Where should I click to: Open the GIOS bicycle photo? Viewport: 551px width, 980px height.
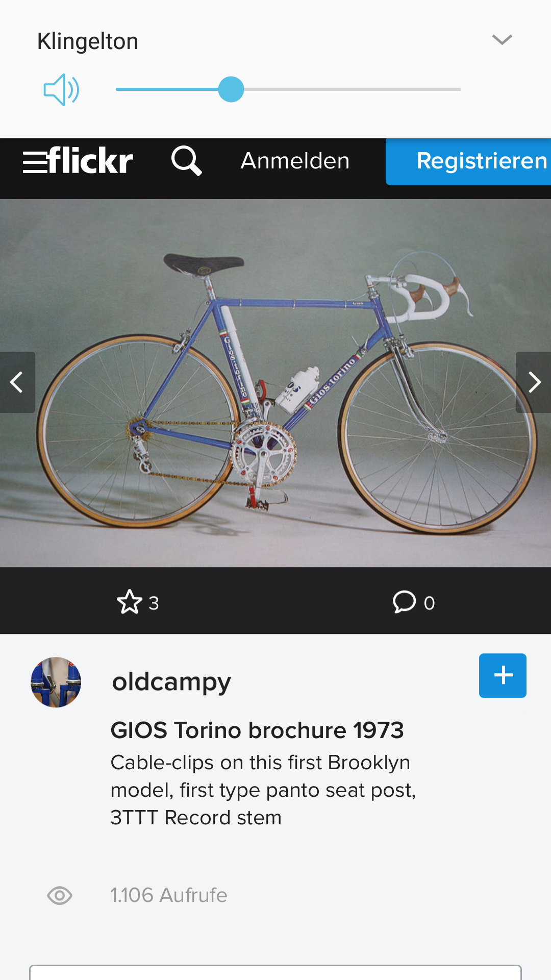click(275, 383)
